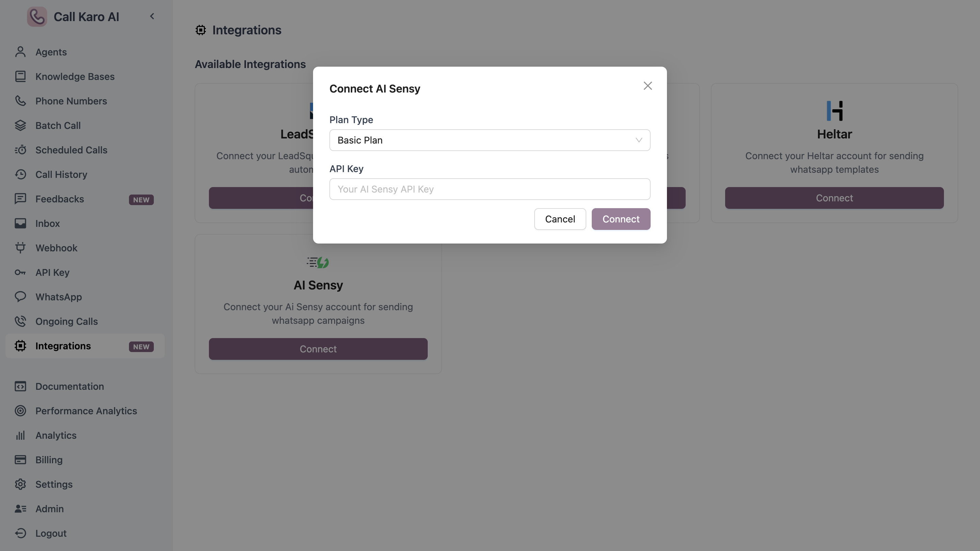980x551 pixels.
Task: Open API Key via the key icon
Action: point(20,272)
